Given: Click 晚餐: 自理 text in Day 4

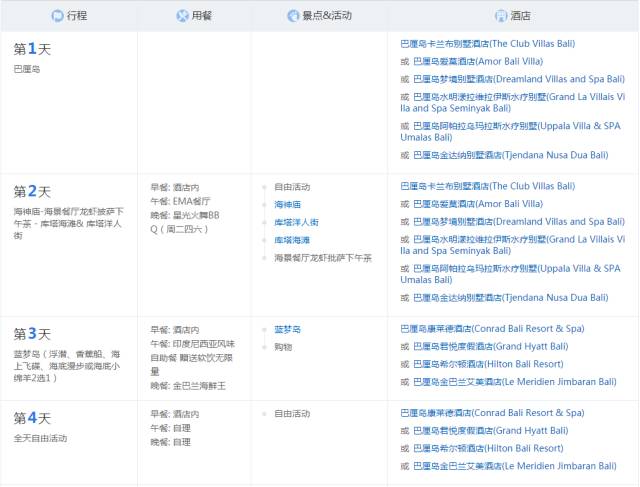Looking at the screenshot, I should pos(171,442).
